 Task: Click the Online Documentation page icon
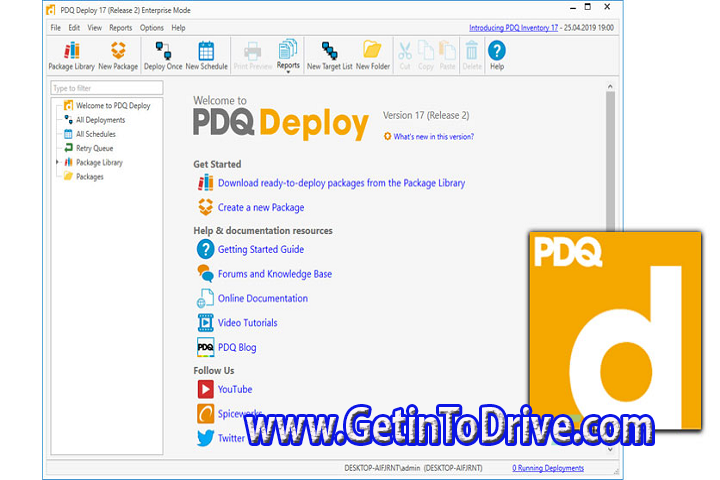click(x=205, y=298)
